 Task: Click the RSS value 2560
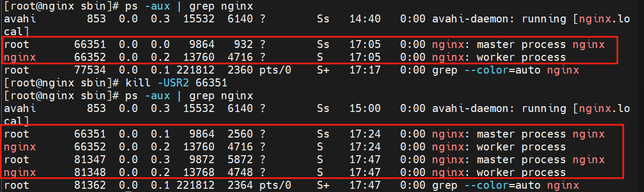coord(240,134)
